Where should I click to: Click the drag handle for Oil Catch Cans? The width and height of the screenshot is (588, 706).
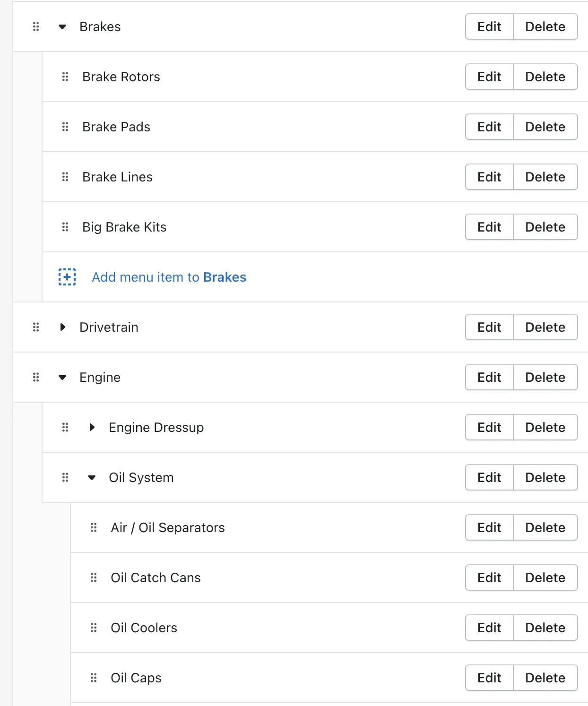[x=94, y=577]
